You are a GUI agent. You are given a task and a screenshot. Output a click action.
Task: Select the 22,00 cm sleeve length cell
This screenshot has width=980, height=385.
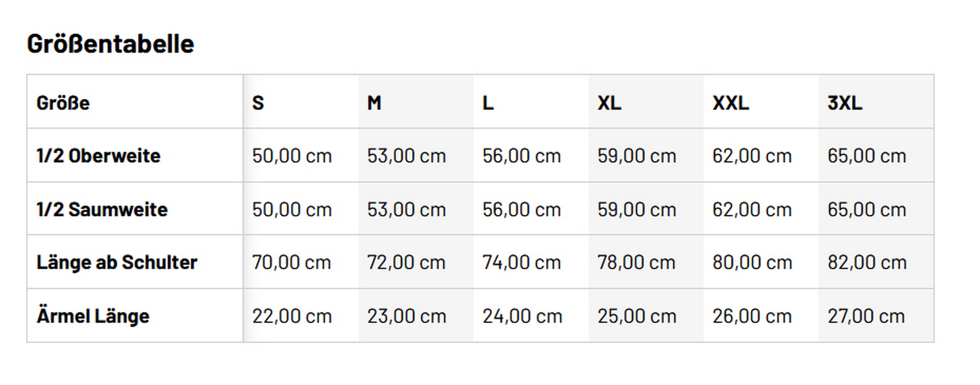(292, 316)
